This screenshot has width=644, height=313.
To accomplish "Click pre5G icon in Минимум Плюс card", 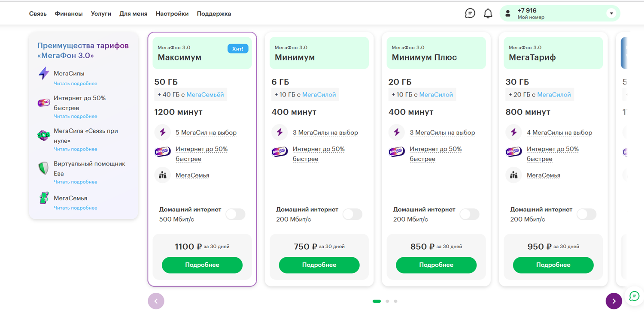I will coord(397,151).
